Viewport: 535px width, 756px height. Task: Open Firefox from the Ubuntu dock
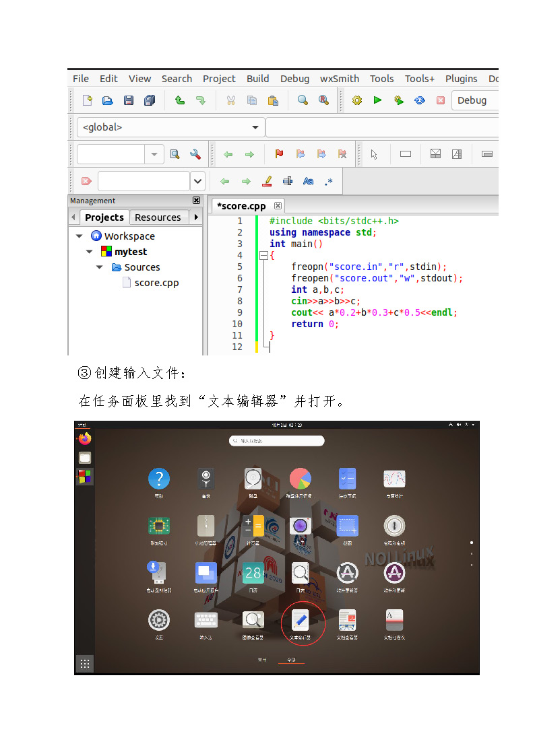click(85, 439)
